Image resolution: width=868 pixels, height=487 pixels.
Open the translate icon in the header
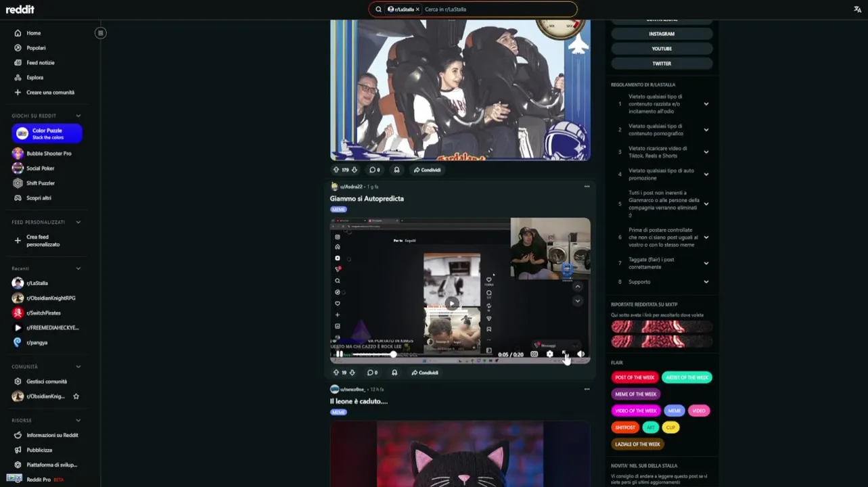coord(857,9)
